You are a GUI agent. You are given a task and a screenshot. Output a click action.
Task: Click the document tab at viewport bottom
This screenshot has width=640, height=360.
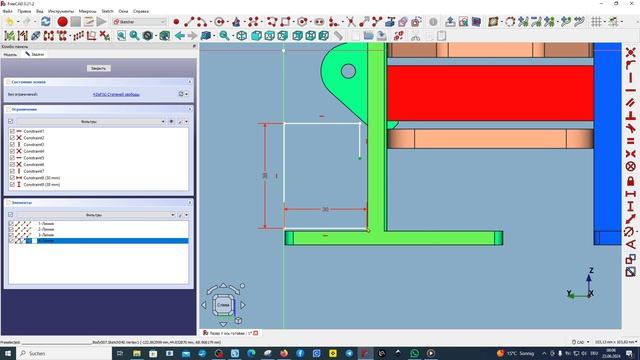[x=230, y=333]
